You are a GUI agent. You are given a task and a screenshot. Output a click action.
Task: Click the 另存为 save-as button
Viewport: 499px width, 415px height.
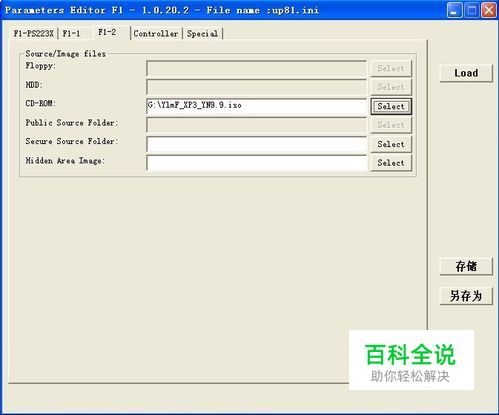466,296
